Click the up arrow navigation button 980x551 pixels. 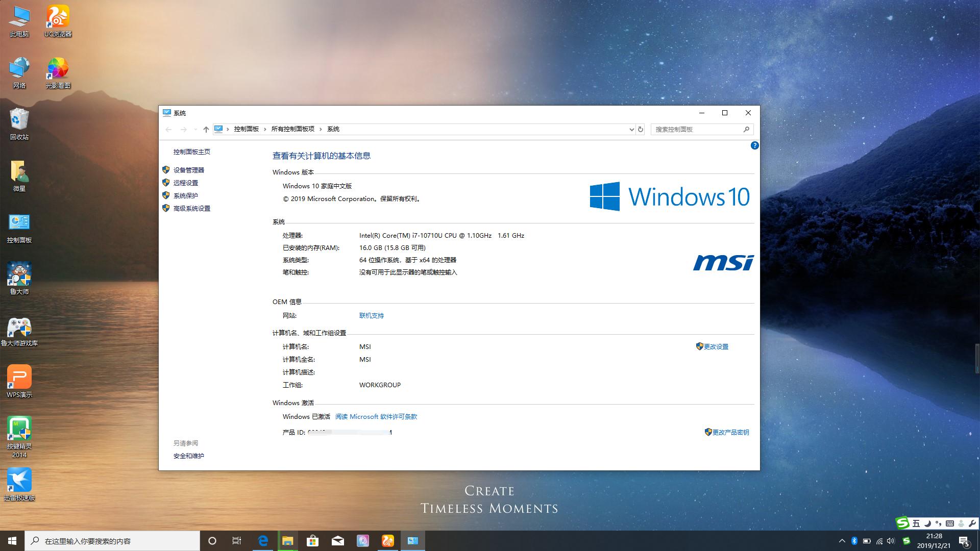coord(206,130)
